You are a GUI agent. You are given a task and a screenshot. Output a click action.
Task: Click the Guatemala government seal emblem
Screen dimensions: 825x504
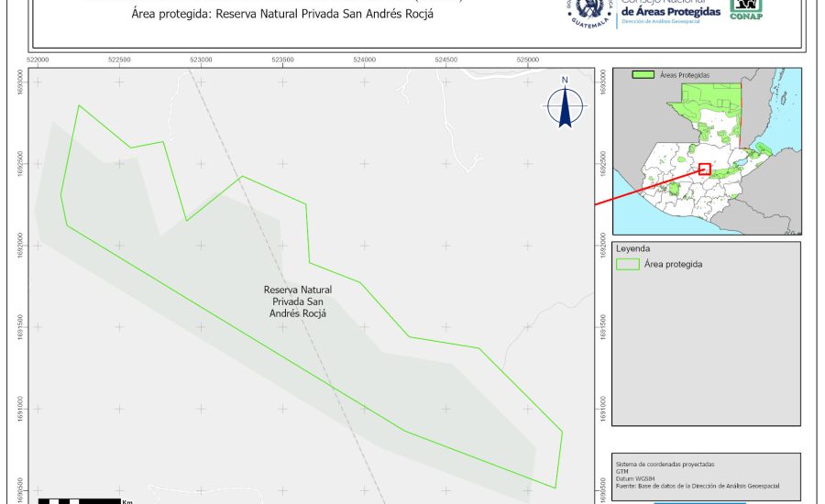[x=588, y=11]
